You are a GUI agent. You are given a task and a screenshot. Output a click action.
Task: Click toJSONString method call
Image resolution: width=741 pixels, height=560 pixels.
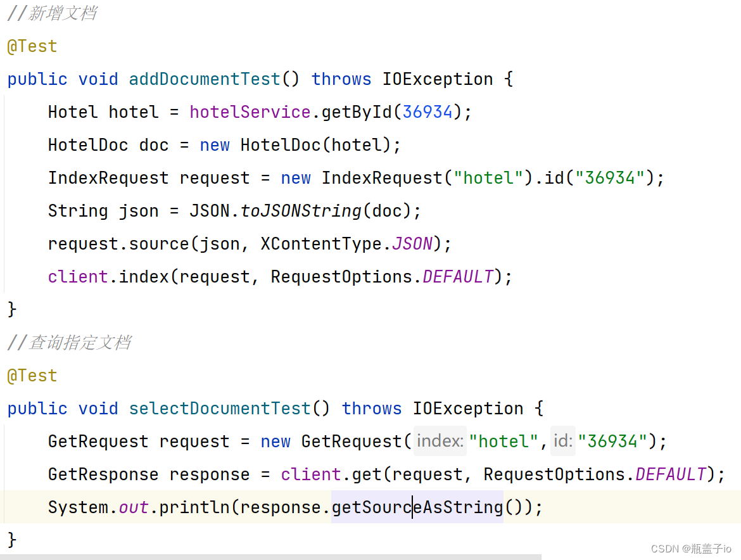301,211
